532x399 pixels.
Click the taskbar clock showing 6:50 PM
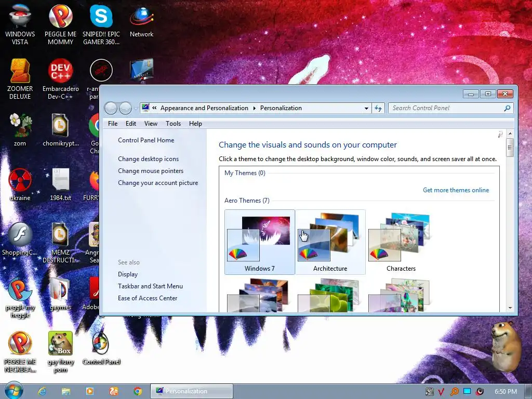506,392
